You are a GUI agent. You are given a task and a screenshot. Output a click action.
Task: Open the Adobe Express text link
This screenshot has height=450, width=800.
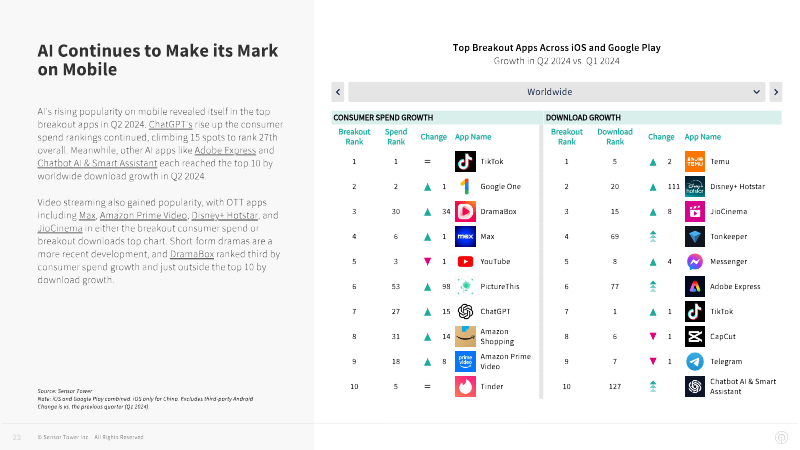[225, 151]
